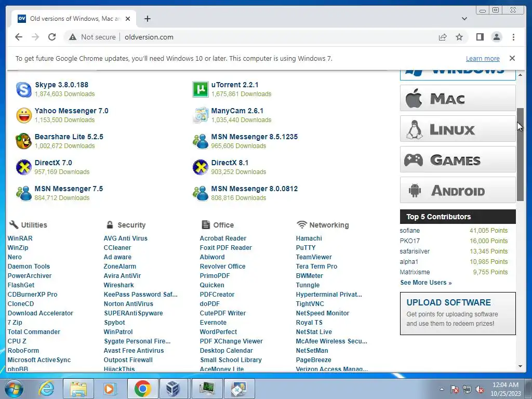Open the 7 Zip link
Image resolution: width=532 pixels, height=399 pixels.
tap(15, 322)
